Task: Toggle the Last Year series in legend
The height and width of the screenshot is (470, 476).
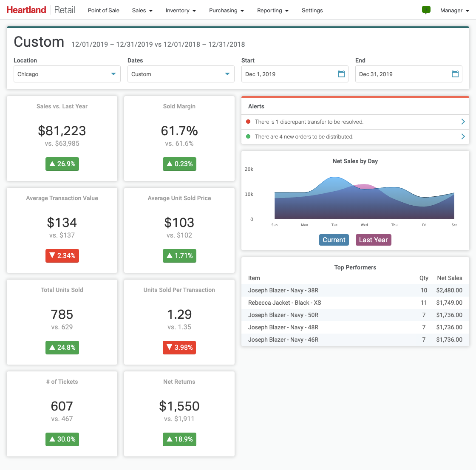Action: (x=373, y=240)
